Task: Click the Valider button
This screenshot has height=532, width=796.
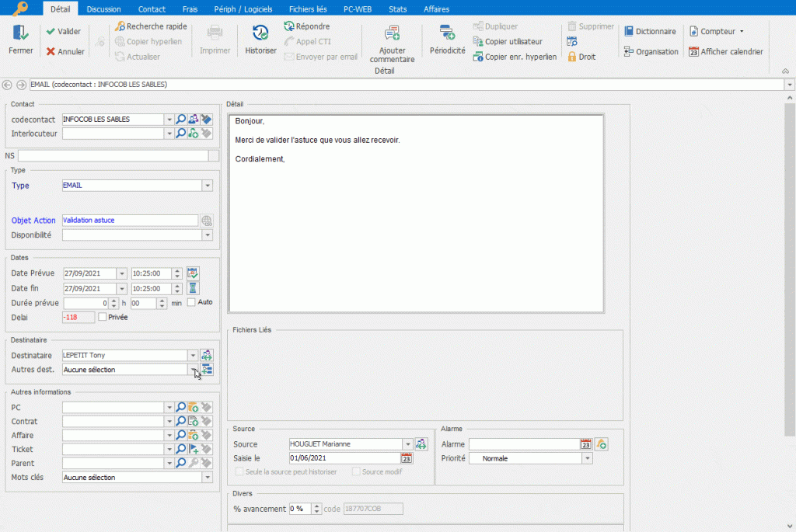Action: pyautogui.click(x=63, y=32)
